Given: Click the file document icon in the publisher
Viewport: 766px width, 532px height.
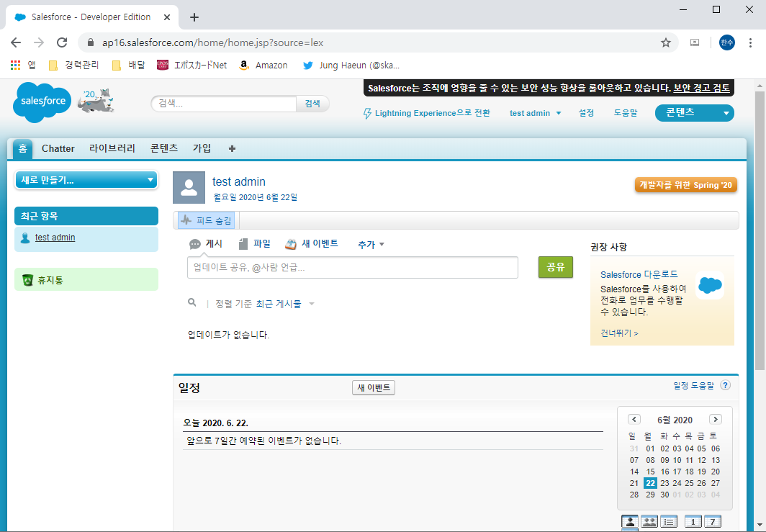Looking at the screenshot, I should 243,244.
